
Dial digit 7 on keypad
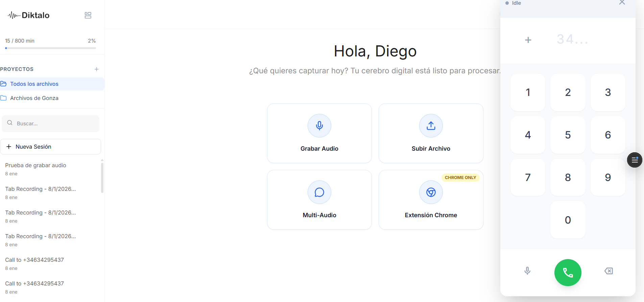[x=528, y=177]
